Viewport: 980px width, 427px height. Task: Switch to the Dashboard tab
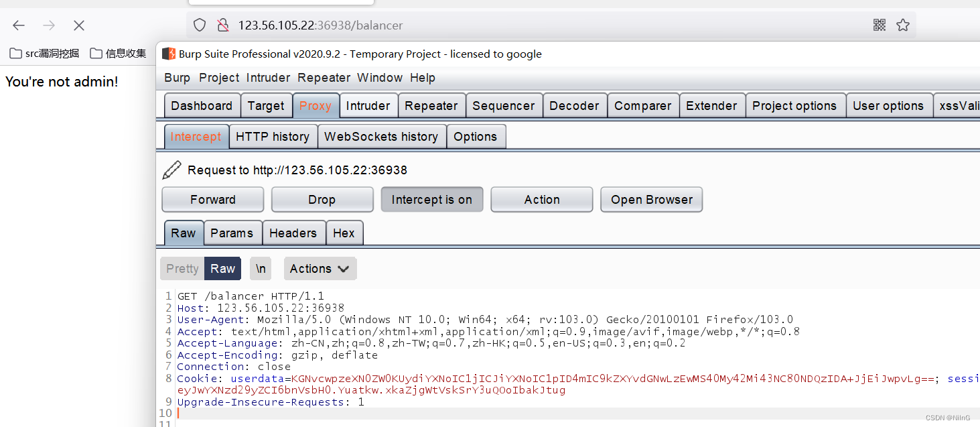coord(202,106)
